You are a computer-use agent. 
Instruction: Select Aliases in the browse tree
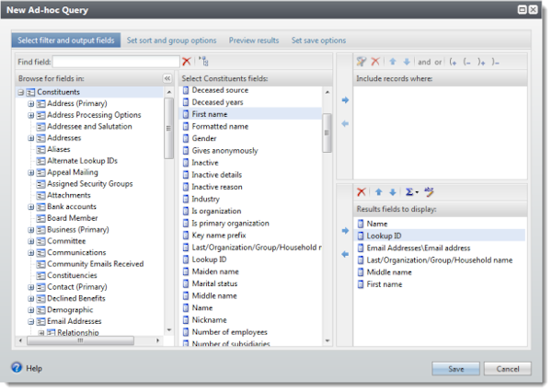(x=59, y=149)
